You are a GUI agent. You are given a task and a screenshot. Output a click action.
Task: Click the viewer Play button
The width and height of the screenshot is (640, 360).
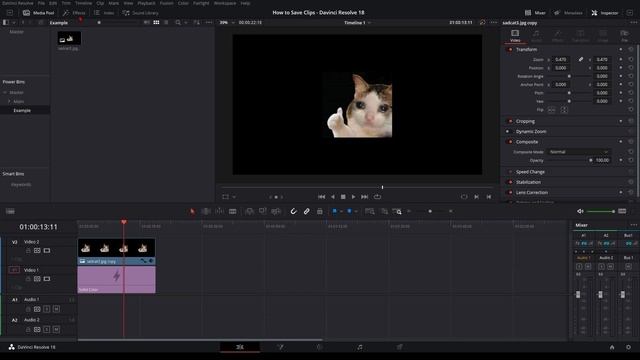coord(353,197)
